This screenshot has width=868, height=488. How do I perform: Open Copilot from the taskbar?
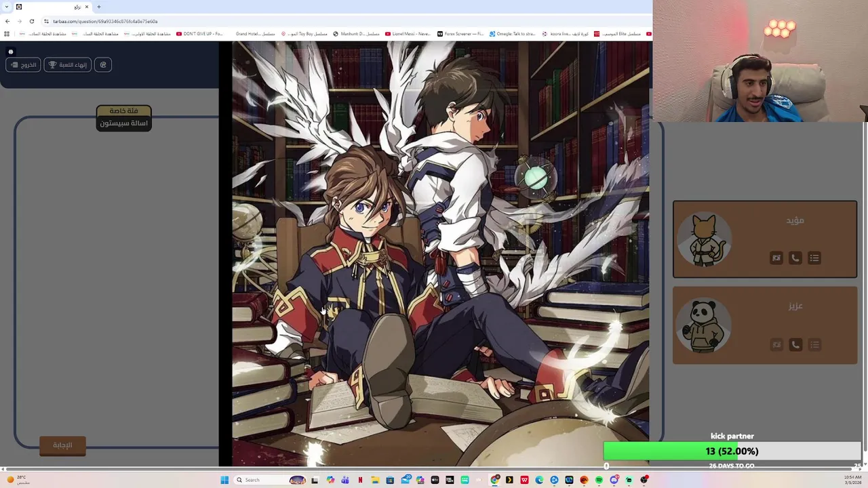coord(330,480)
